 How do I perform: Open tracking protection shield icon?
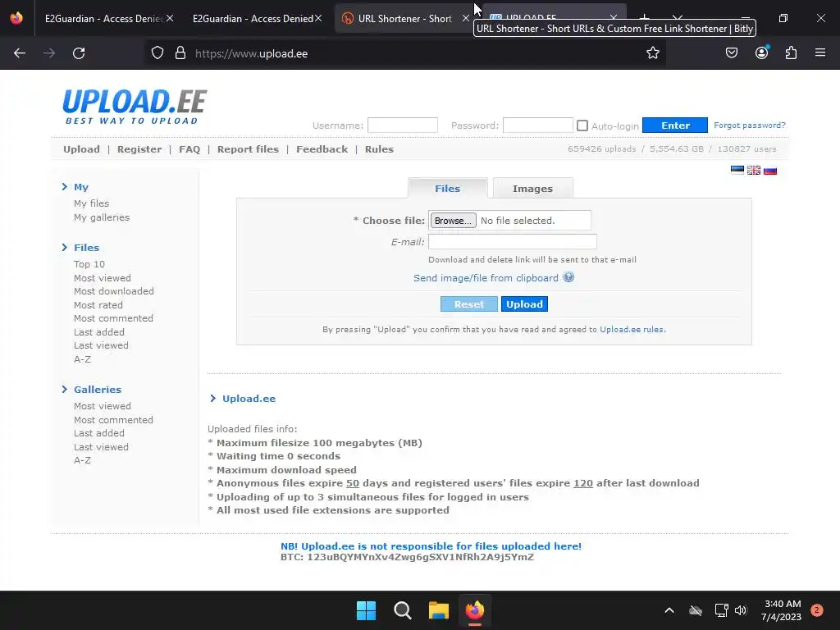coord(157,53)
